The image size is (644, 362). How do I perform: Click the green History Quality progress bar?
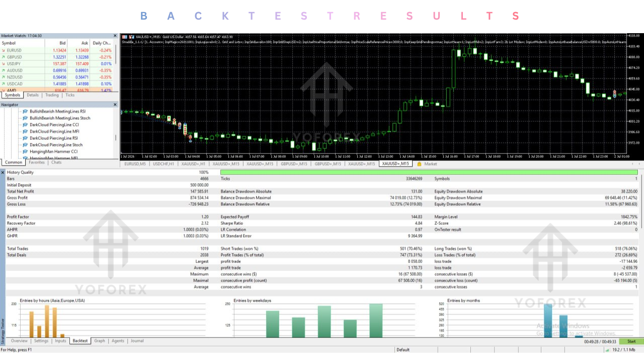point(429,172)
